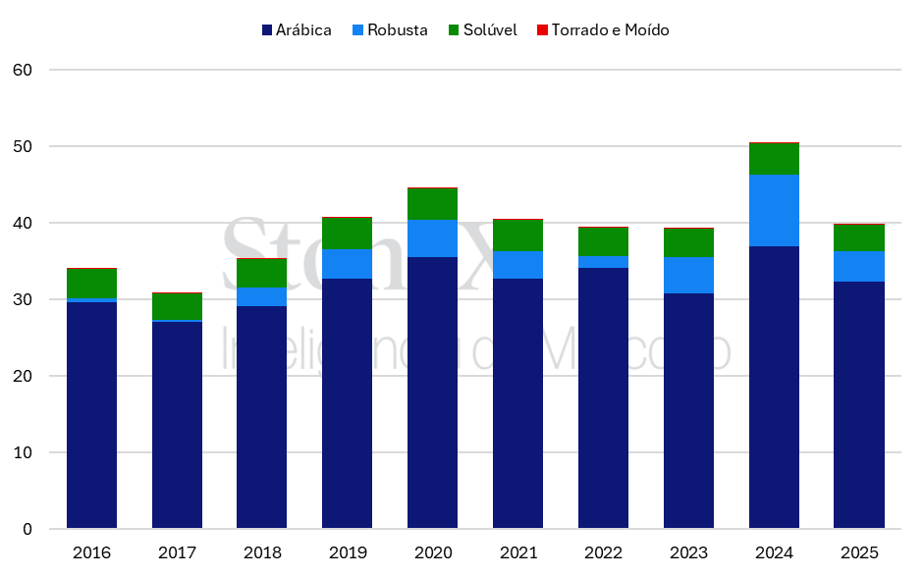Viewport: 924px width, 576px height.
Task: Select the 2017 Arábica bar segment
Action: tap(178, 425)
